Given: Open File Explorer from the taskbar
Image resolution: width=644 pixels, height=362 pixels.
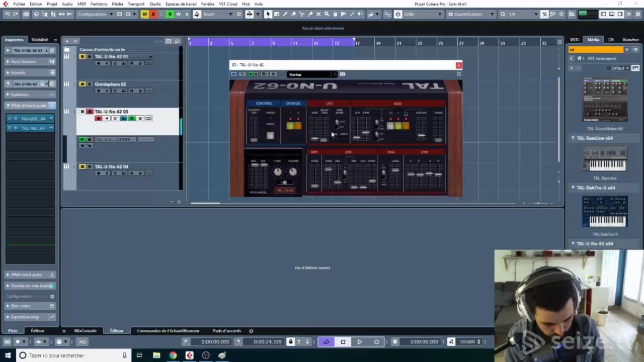Looking at the screenshot, I should (156, 355).
